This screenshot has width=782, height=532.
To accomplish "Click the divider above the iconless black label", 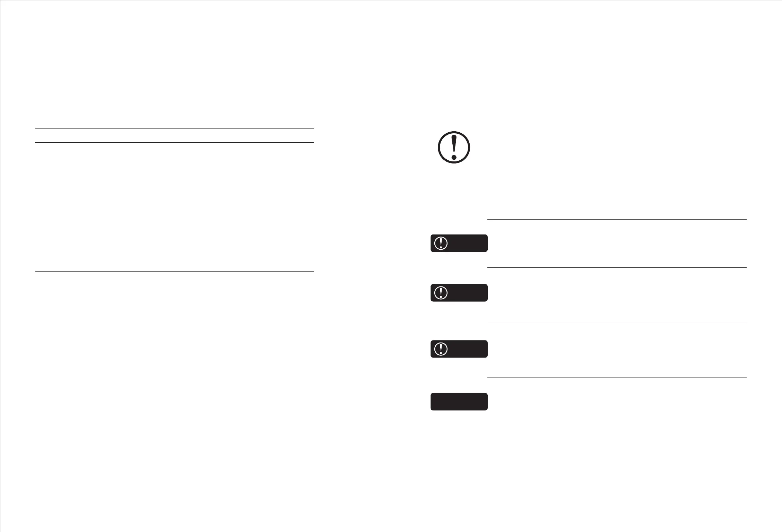I will (617, 378).
